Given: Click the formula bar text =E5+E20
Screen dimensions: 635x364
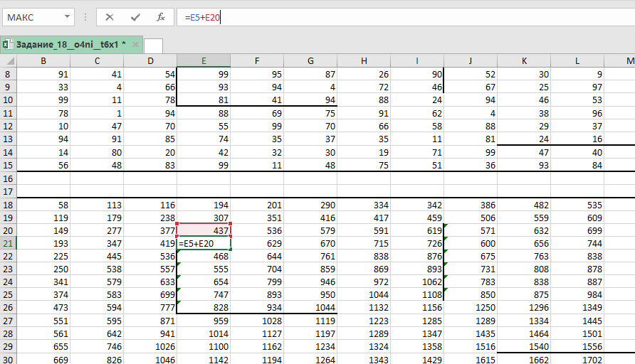Looking at the screenshot, I should tap(202, 17).
